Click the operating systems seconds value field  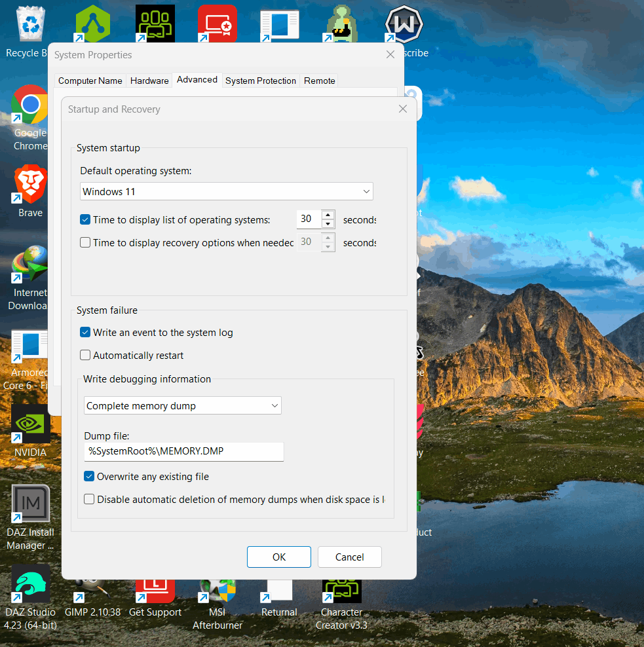309,219
